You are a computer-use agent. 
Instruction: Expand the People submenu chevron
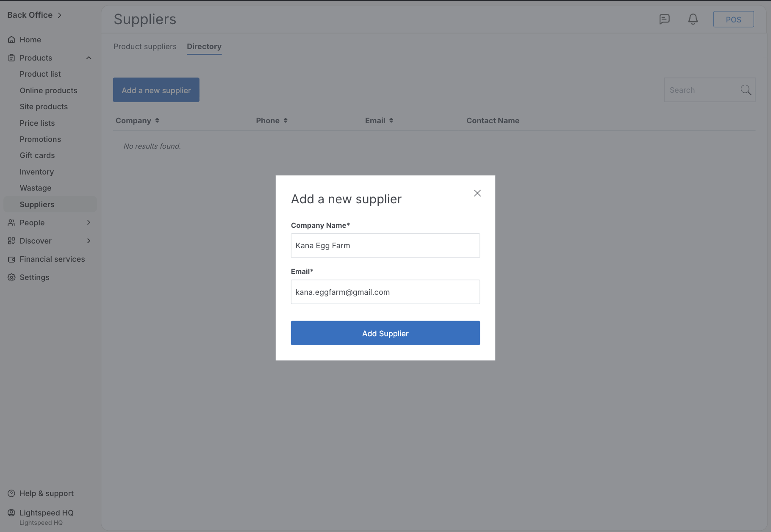(89, 223)
